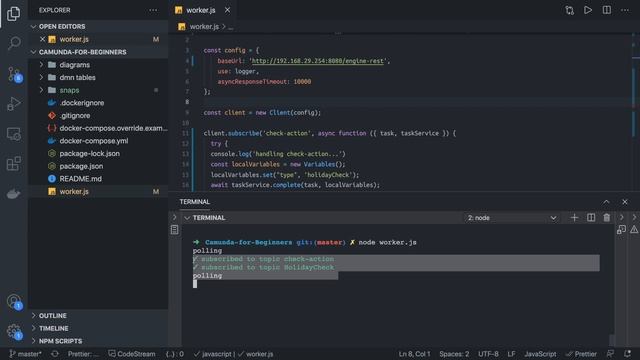
Task: Open the Remote Explorer view
Action: coord(13,134)
